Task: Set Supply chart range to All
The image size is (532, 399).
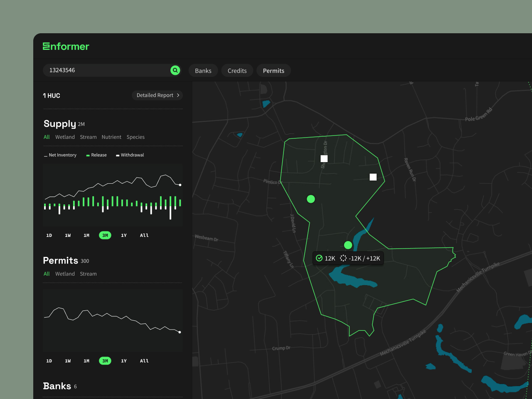Action: point(144,235)
